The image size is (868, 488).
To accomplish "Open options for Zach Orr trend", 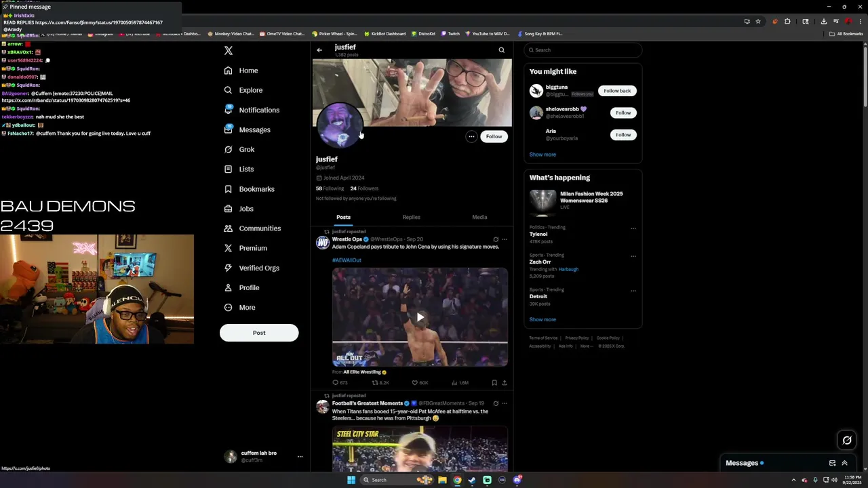I will [633, 256].
